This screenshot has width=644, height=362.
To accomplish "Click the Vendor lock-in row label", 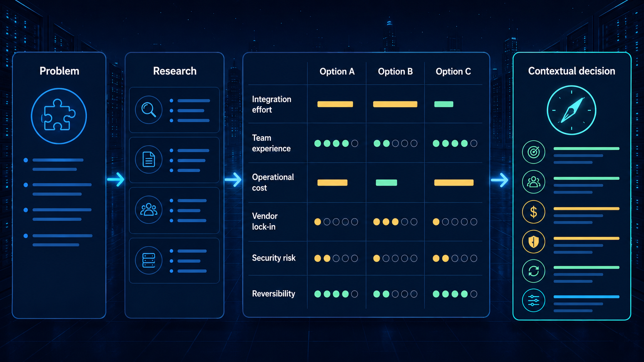I will 265,221.
